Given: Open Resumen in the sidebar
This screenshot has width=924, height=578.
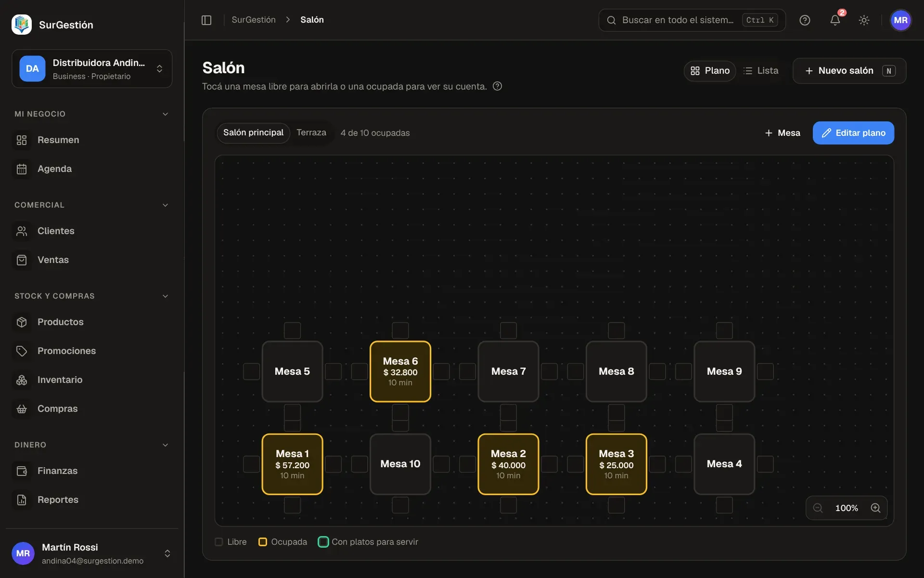Looking at the screenshot, I should tap(92, 140).
